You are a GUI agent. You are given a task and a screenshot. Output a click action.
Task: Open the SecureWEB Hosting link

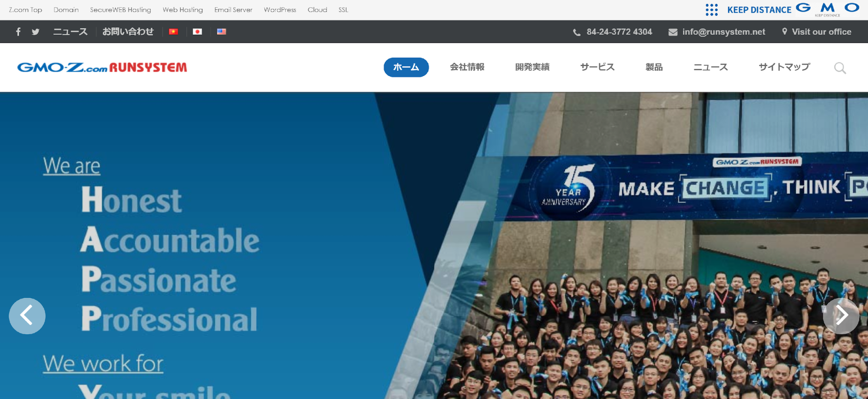(x=121, y=10)
